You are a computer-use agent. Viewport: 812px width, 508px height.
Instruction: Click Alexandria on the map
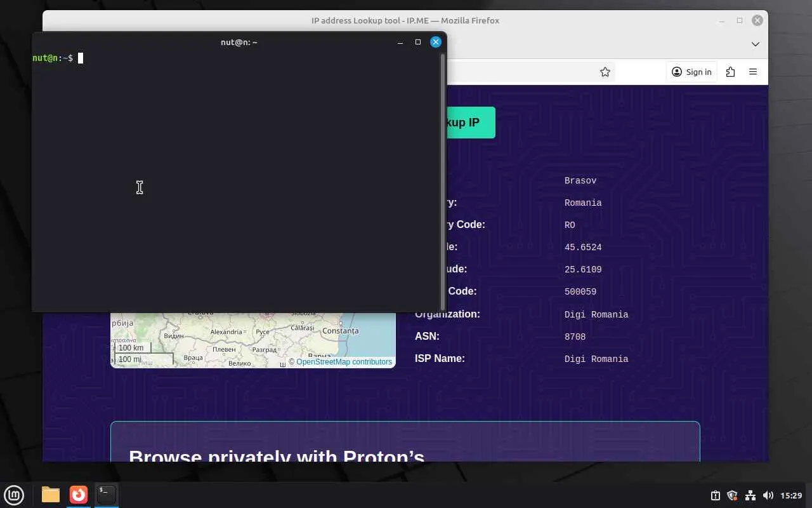click(x=226, y=332)
